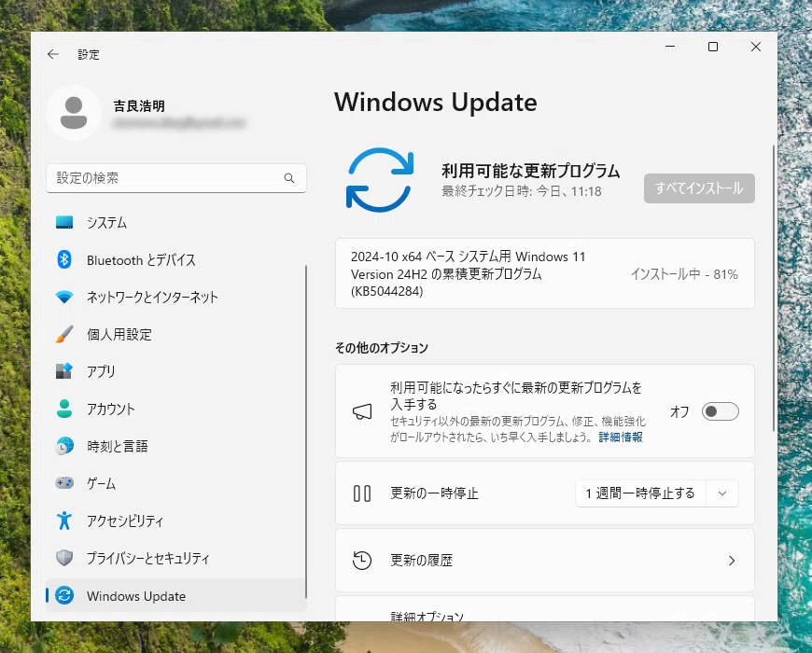The image size is (812, 653).
Task: Click the user name 吉良浩明
Action: tap(139, 106)
